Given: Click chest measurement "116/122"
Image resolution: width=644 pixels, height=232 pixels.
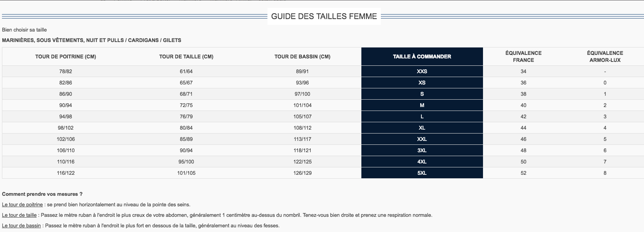Looking at the screenshot, I should tap(65, 173).
